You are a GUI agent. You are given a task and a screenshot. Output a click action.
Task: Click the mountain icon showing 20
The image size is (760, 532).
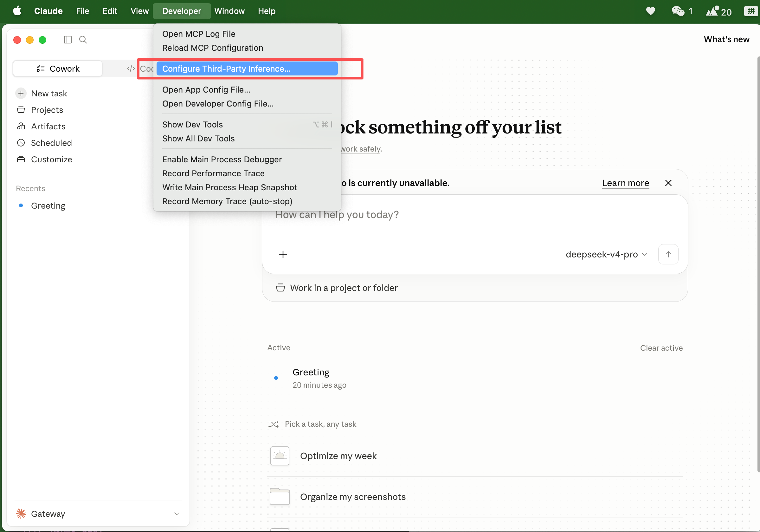click(712, 11)
